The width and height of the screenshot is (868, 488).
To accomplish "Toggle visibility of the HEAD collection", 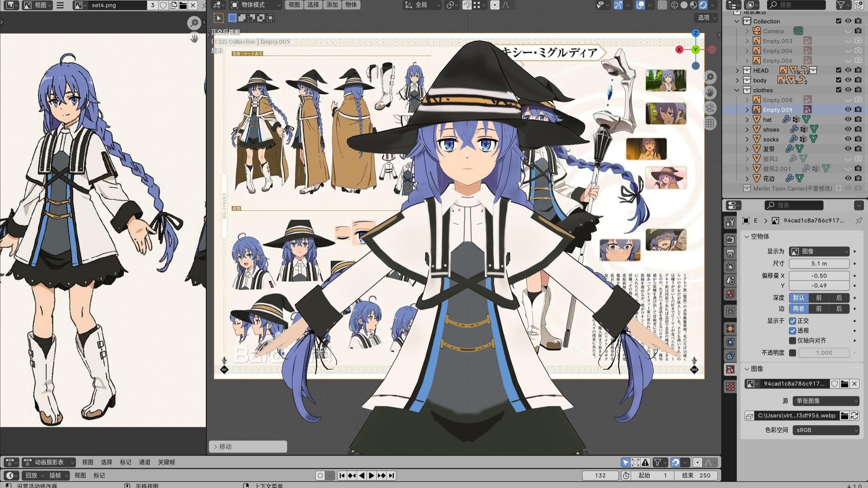I will 848,70.
